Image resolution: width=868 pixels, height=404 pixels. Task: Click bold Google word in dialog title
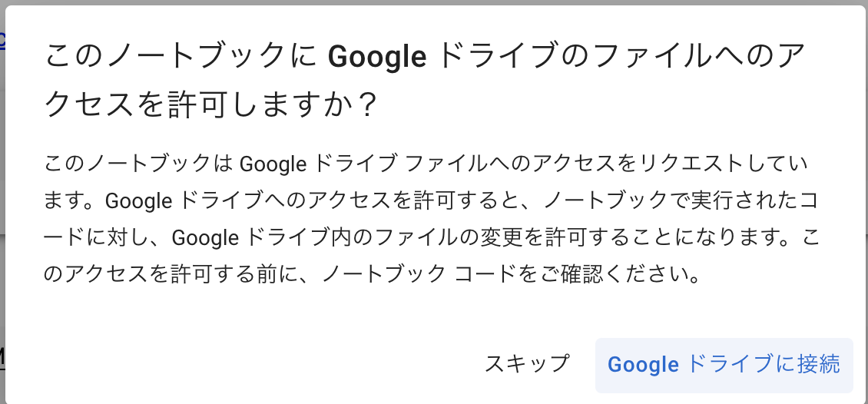click(377, 56)
